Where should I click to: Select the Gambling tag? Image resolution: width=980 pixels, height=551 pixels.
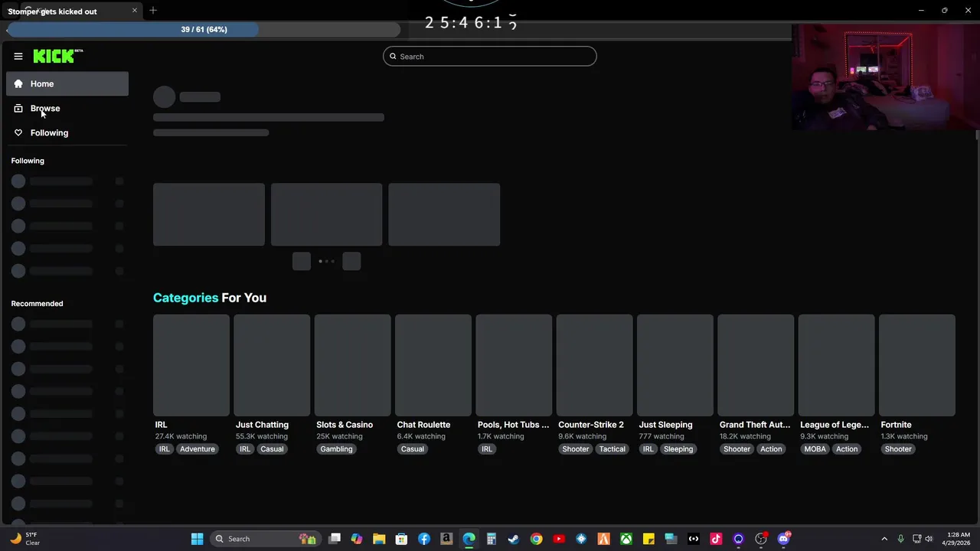[x=336, y=449]
